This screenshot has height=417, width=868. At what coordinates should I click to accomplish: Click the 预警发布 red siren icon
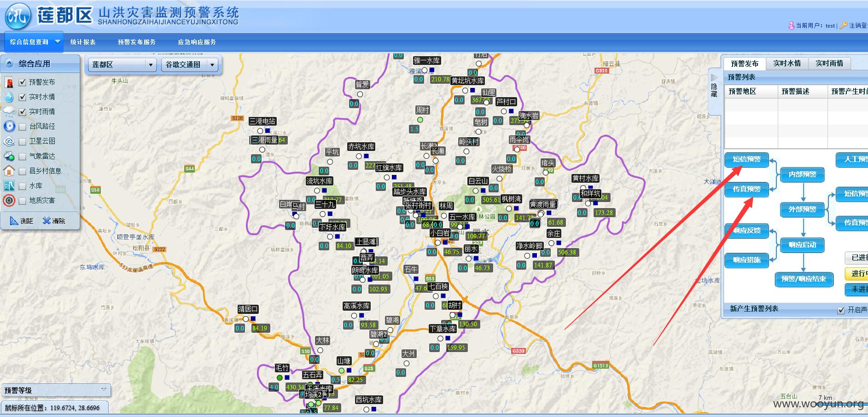[x=9, y=82]
